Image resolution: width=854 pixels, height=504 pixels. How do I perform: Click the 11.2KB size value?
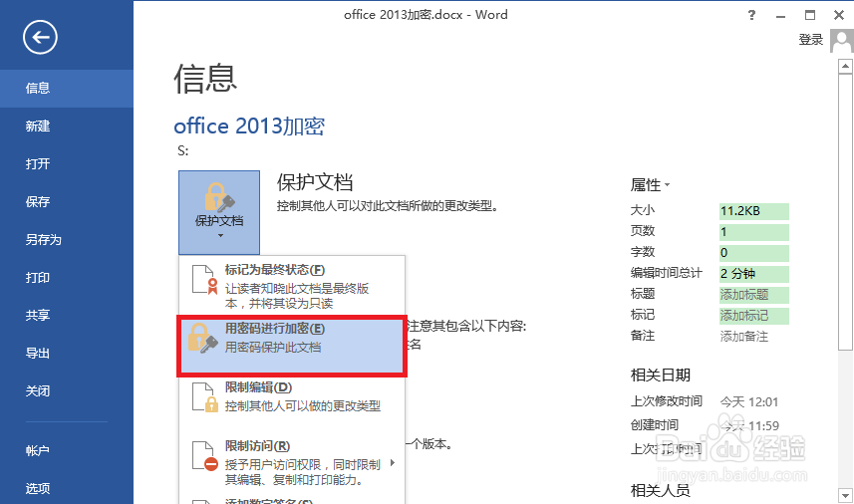(x=753, y=210)
